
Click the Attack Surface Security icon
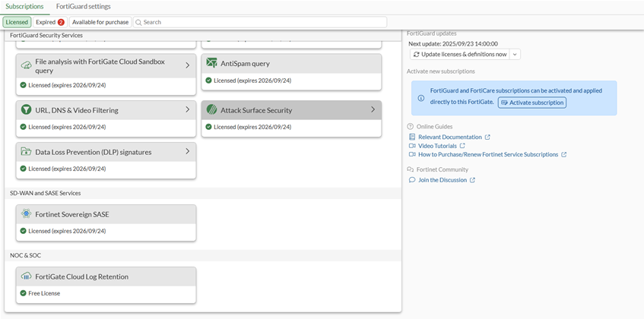(212, 110)
